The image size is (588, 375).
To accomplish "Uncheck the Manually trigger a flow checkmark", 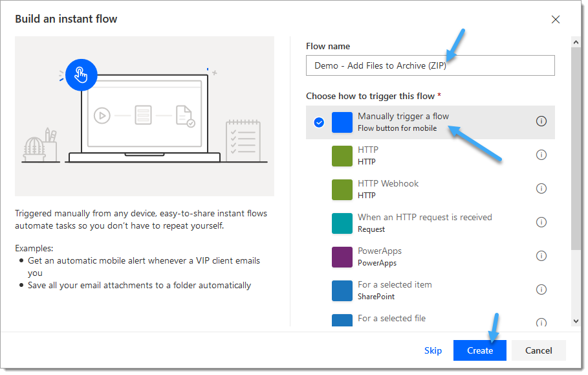I will [319, 122].
